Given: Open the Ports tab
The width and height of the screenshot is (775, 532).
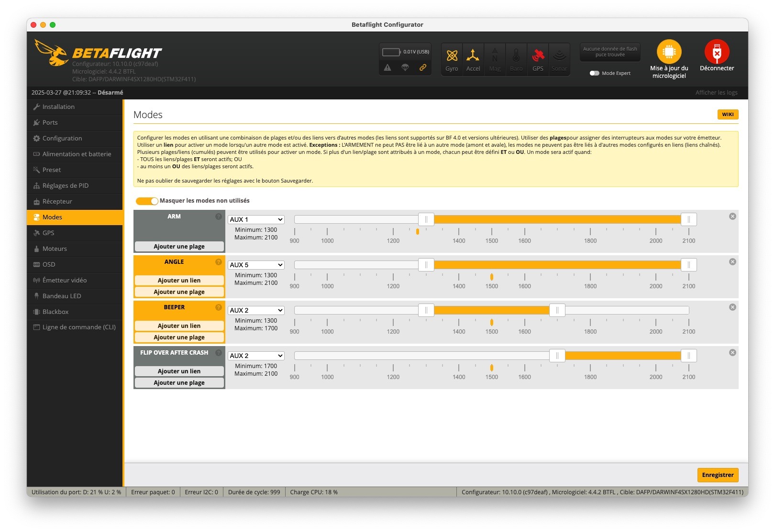Looking at the screenshot, I should tap(75, 123).
